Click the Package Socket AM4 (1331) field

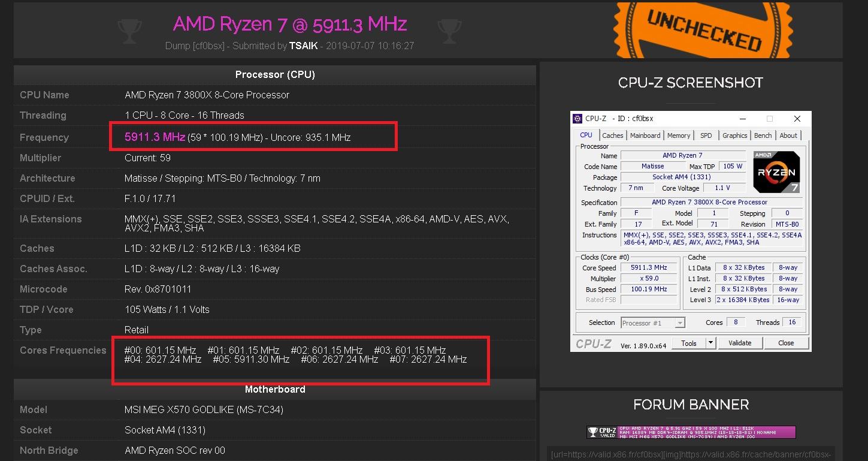click(683, 177)
